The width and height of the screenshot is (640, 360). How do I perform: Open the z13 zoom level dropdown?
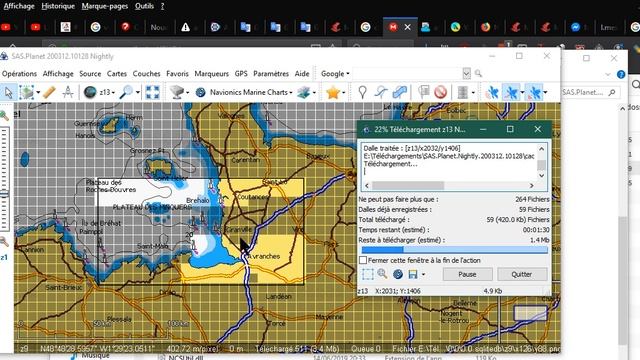tap(113, 93)
